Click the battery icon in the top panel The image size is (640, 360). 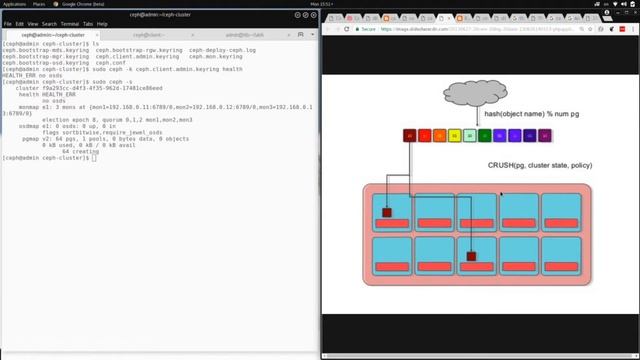[633, 4]
